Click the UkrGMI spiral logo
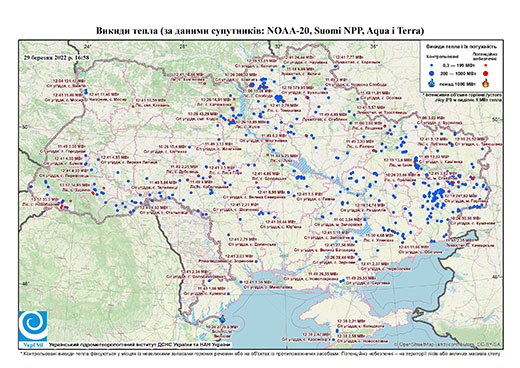The image size is (520, 368). click(x=33, y=326)
